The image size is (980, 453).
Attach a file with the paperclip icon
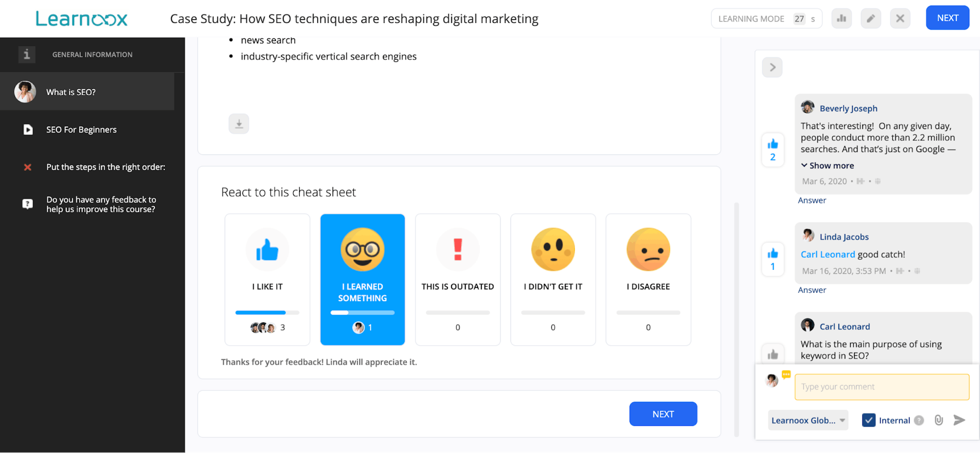[x=938, y=420]
